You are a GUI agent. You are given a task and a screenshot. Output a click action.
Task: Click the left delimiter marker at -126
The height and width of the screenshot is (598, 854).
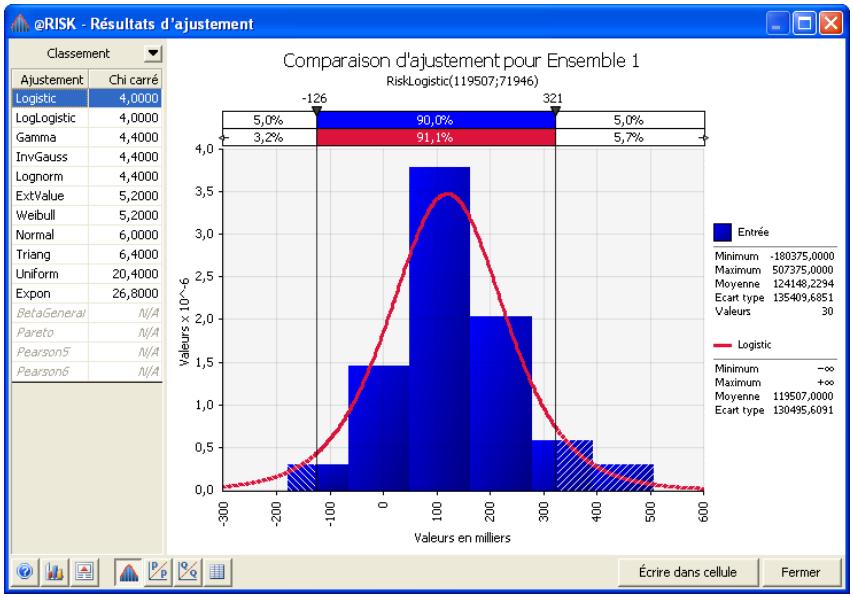click(x=317, y=112)
